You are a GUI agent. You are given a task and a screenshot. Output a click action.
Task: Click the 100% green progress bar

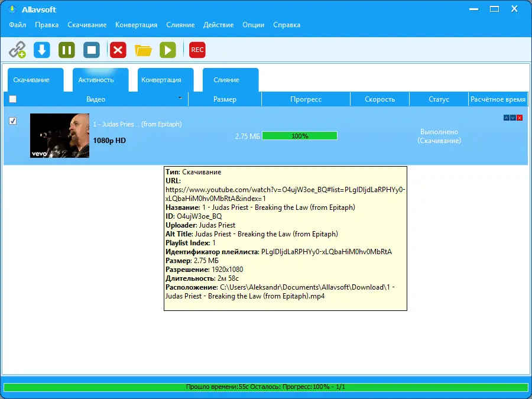(300, 135)
